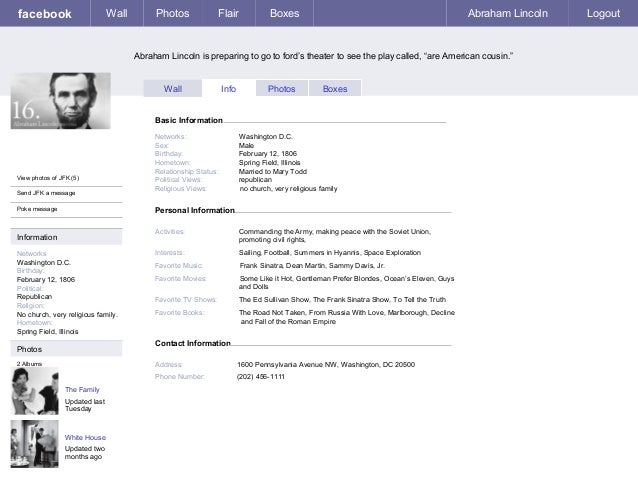Switch to the Photos profile tab
Viewport: 638px width, 479px height.
282,89
